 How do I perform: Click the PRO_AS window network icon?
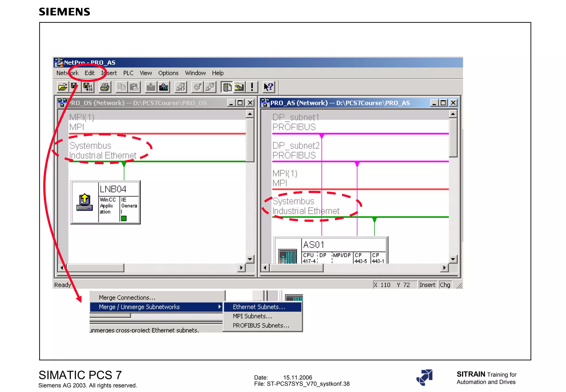[265, 103]
